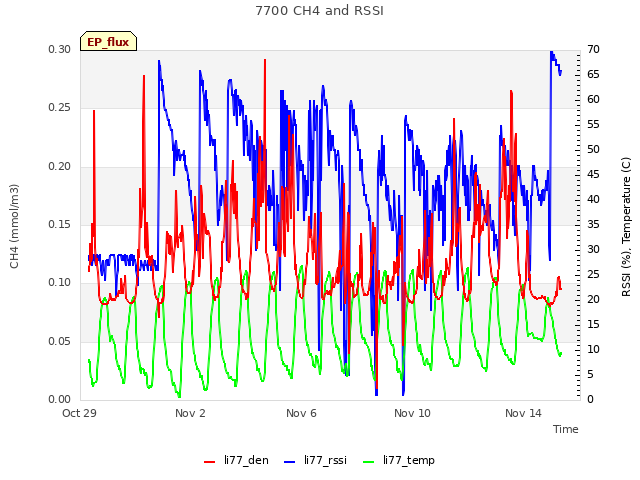Toggle the li77_temp legend entry
640x480 pixels.
pos(399,460)
